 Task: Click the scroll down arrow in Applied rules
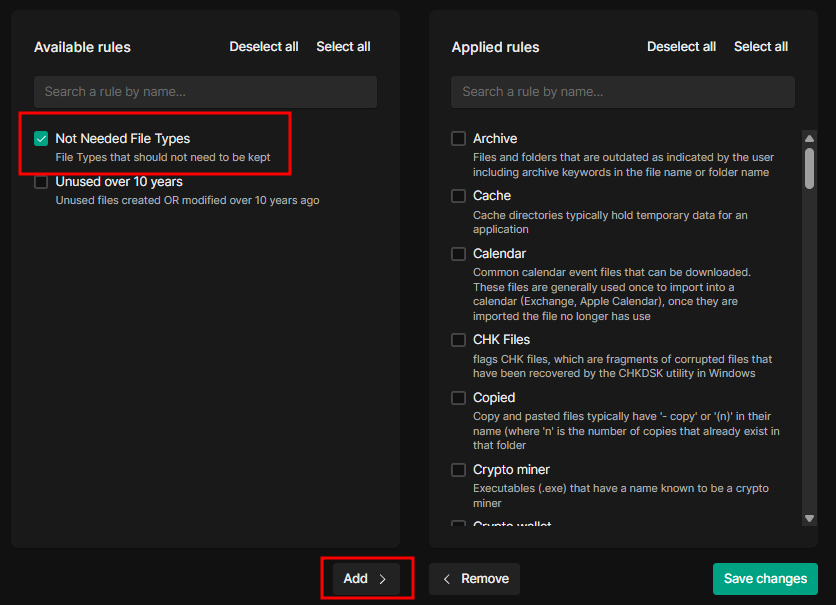click(x=809, y=517)
